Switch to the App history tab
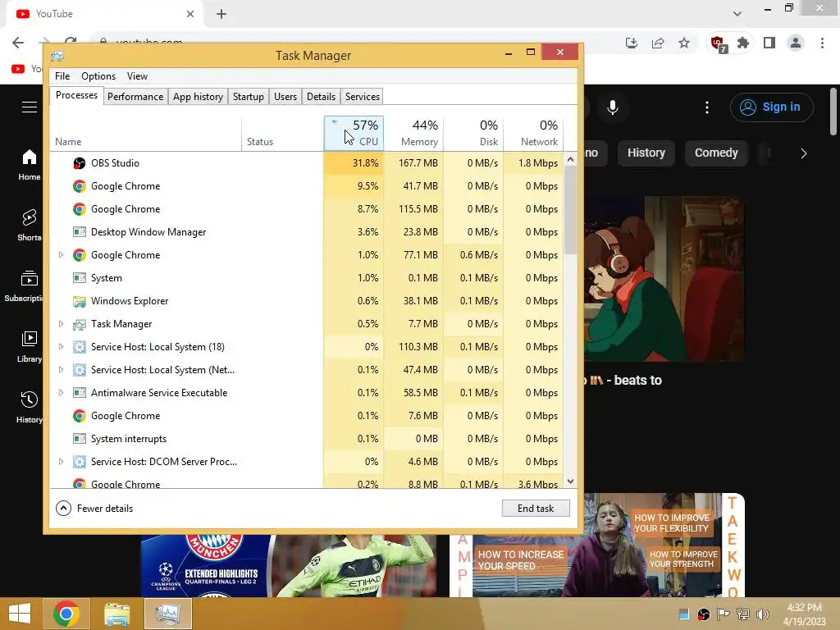The width and height of the screenshot is (840, 630). tap(198, 97)
